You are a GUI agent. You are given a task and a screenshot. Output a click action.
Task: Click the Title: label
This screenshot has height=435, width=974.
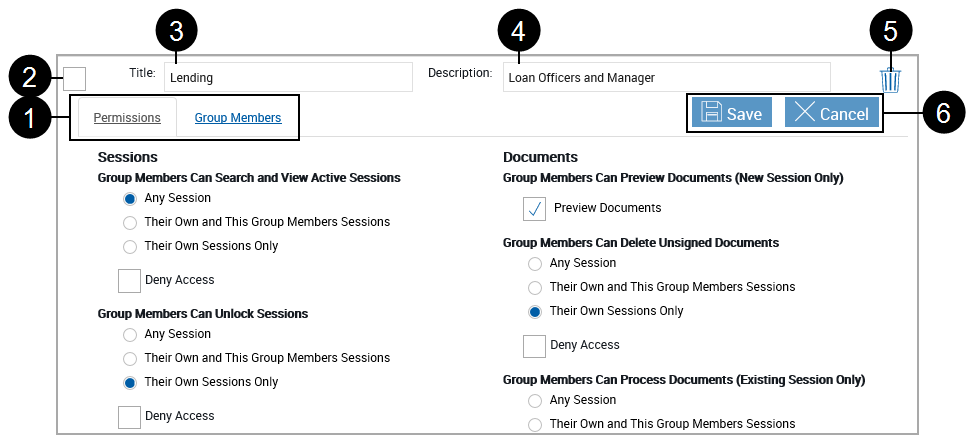coord(142,73)
